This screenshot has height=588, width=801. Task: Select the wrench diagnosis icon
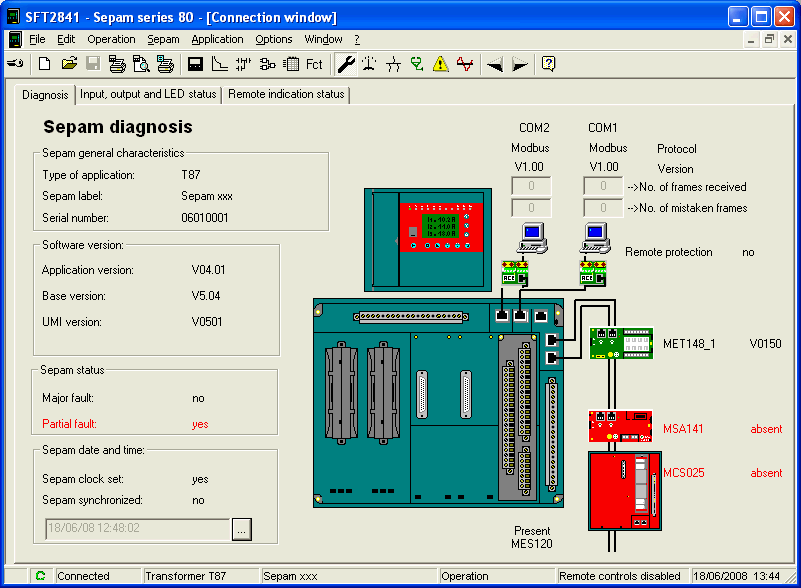pyautogui.click(x=346, y=64)
